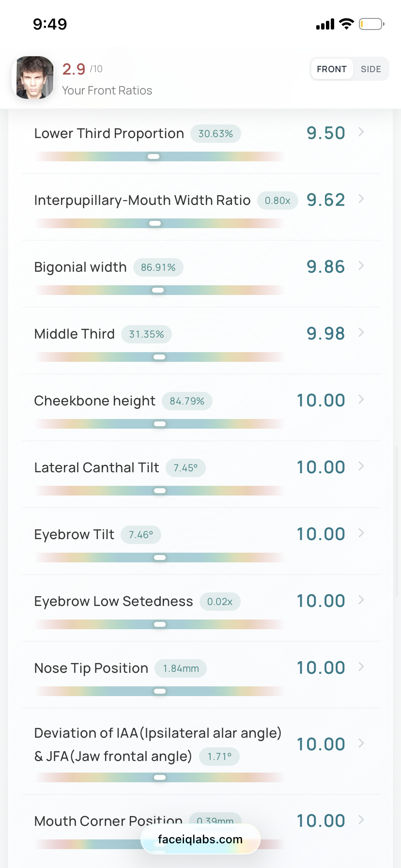Click the Bigonial width slider marker
This screenshot has height=868, width=401.
tap(158, 290)
